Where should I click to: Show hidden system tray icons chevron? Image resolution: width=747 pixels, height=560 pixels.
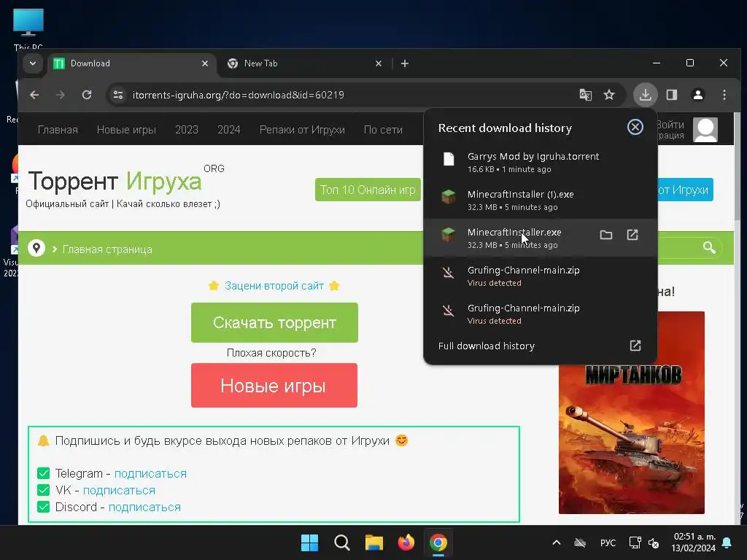556,542
